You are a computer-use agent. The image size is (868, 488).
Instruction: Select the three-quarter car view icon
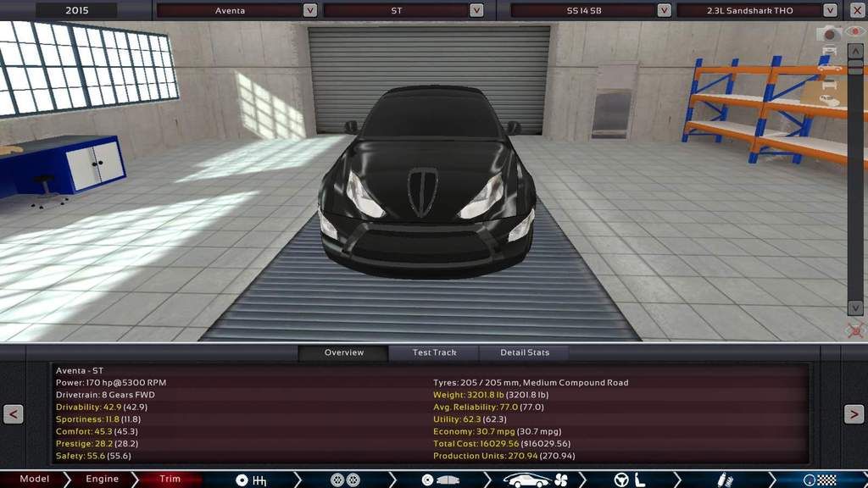[x=829, y=101]
